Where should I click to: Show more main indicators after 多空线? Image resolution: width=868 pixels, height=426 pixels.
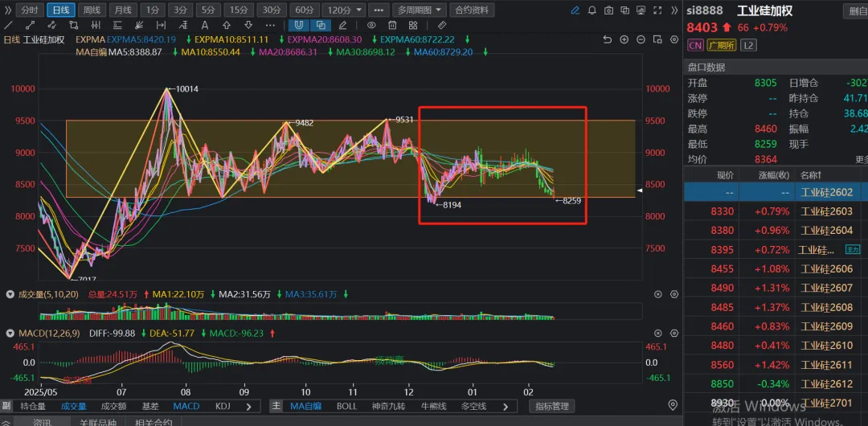coord(506,406)
